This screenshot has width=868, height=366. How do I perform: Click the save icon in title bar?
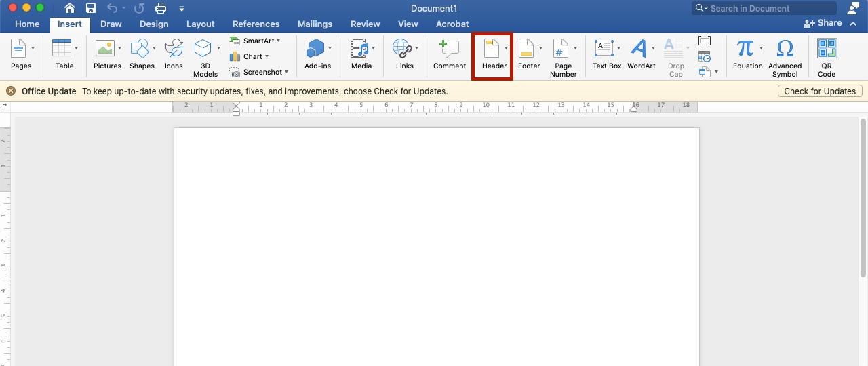coord(91,8)
